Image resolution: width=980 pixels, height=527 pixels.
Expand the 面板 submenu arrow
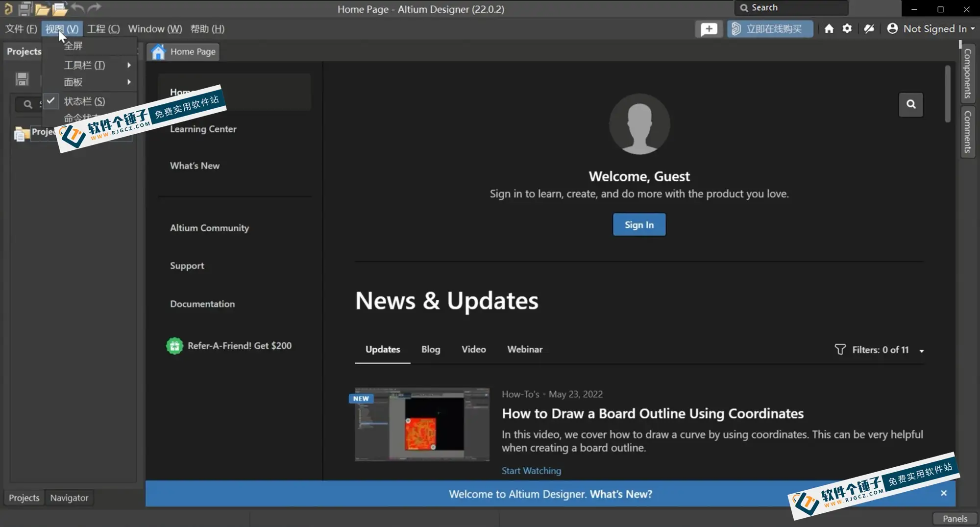click(x=129, y=82)
